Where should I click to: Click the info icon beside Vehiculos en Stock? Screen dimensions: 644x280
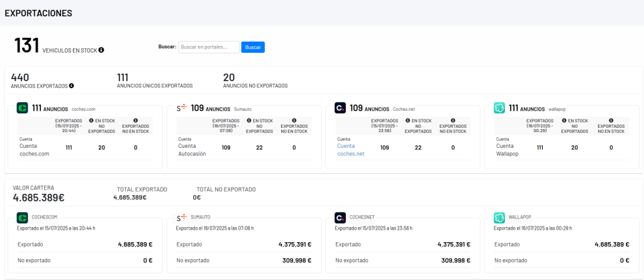[101, 50]
